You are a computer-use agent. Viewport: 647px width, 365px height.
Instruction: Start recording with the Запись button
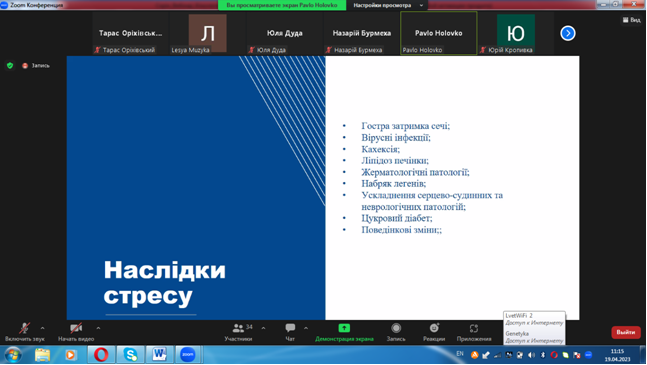coord(396,332)
